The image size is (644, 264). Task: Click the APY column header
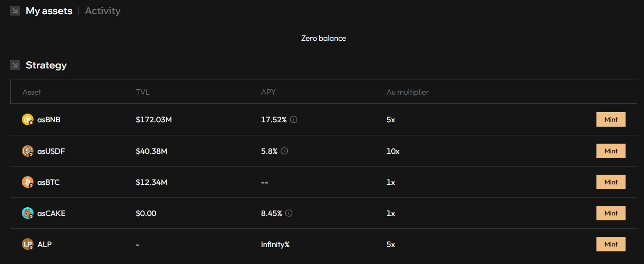(268, 92)
